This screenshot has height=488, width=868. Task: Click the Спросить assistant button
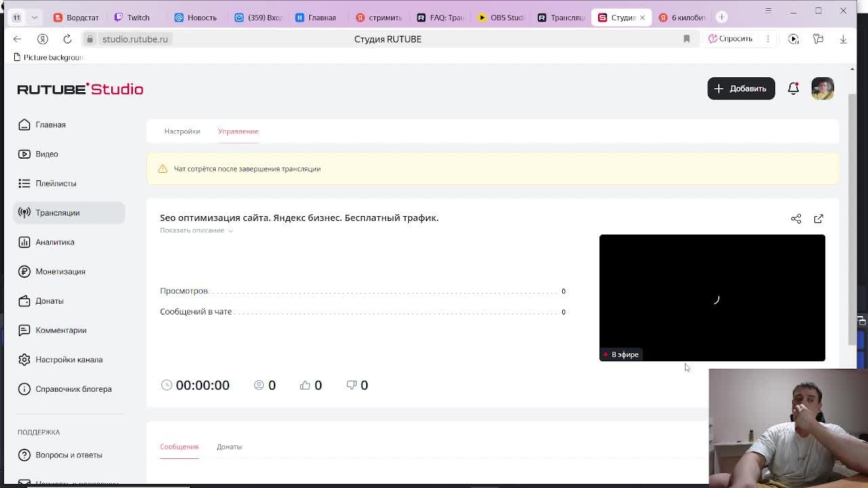731,39
